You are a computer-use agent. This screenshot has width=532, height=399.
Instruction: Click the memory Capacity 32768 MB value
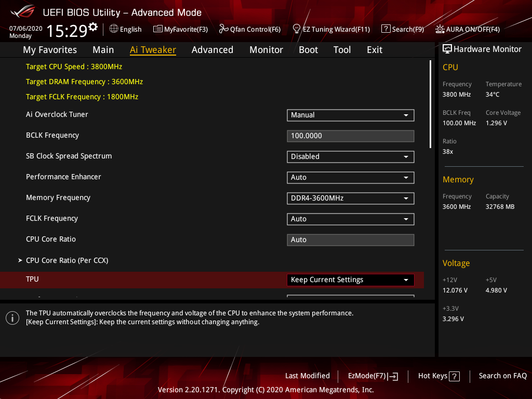500,207
